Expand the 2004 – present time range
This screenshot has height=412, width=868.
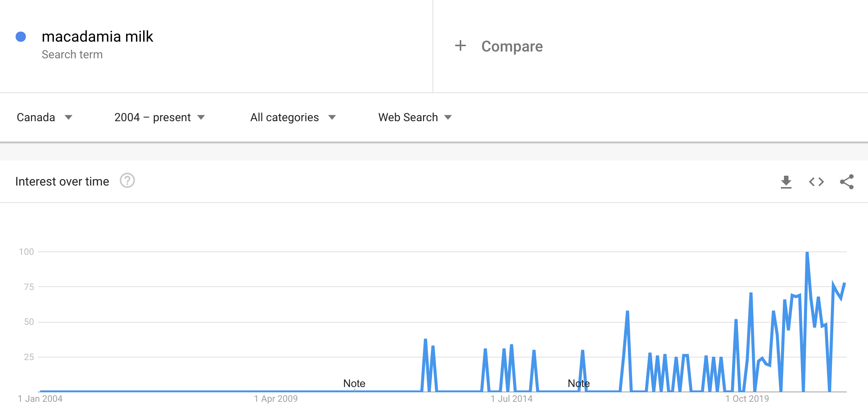tap(159, 117)
